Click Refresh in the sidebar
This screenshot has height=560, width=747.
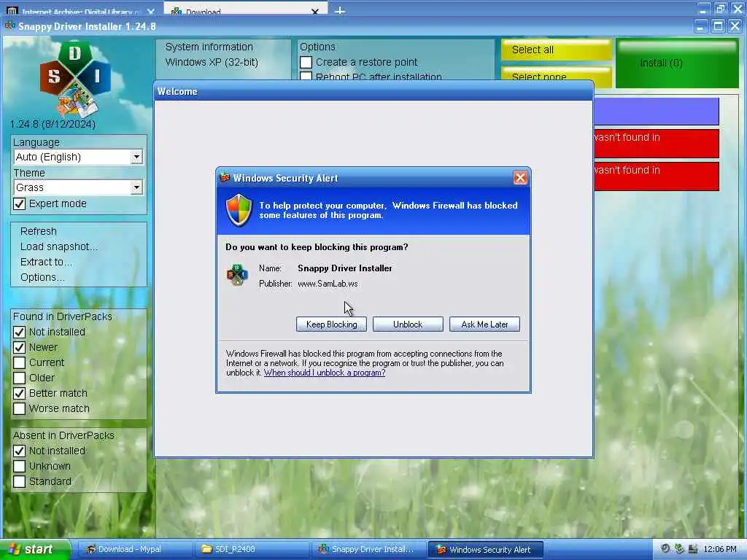[39, 231]
